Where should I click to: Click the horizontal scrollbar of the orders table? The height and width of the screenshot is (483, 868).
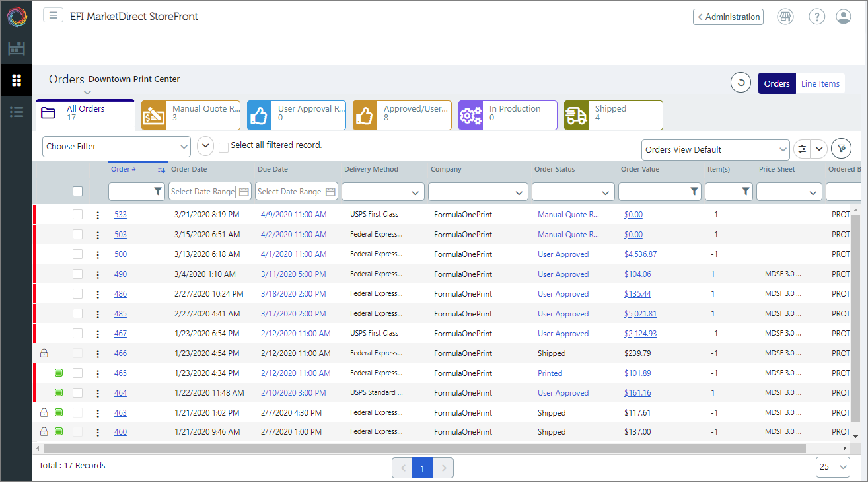(425, 448)
